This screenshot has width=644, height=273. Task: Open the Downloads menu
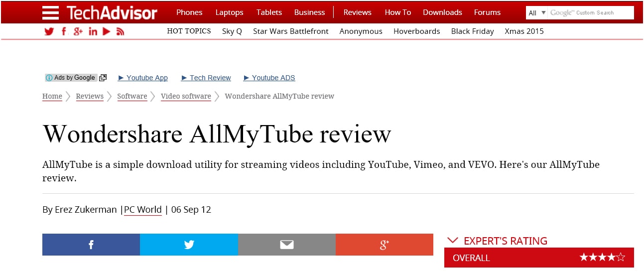(442, 12)
